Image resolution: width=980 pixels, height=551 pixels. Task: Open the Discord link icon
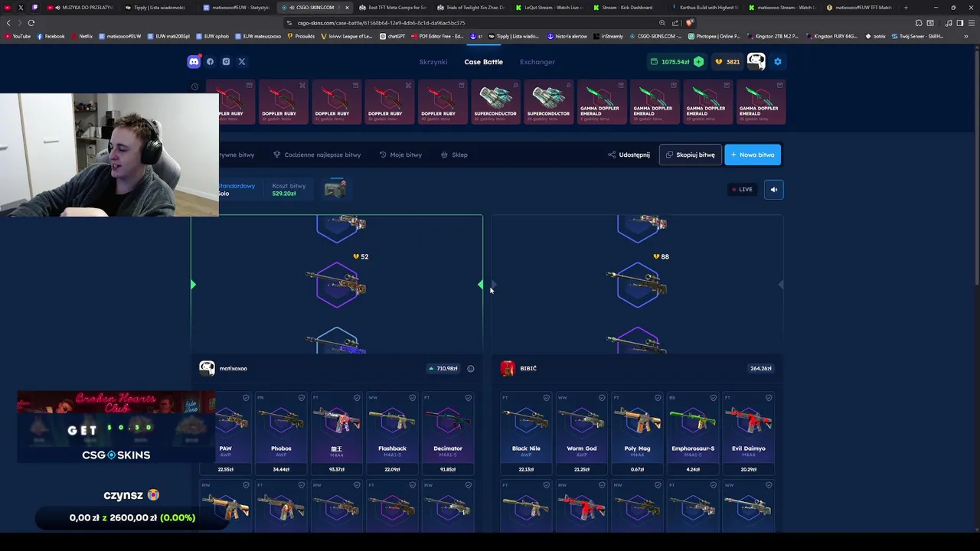coord(194,61)
